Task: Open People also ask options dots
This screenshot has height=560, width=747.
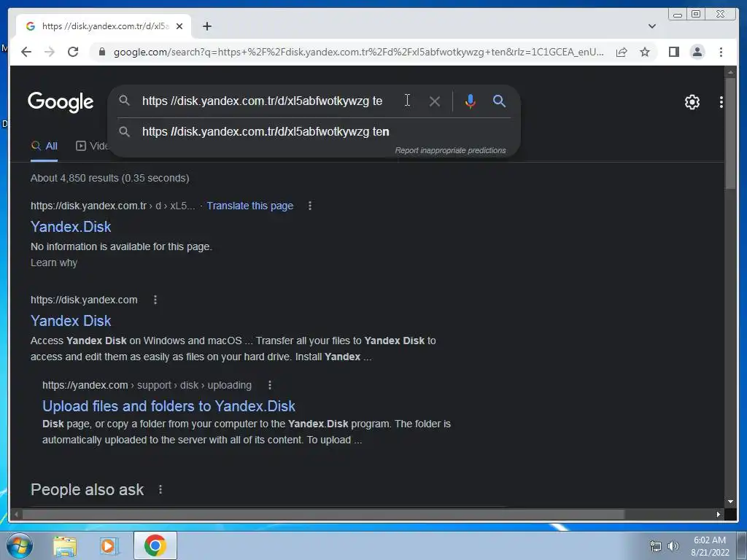Action: [160, 489]
